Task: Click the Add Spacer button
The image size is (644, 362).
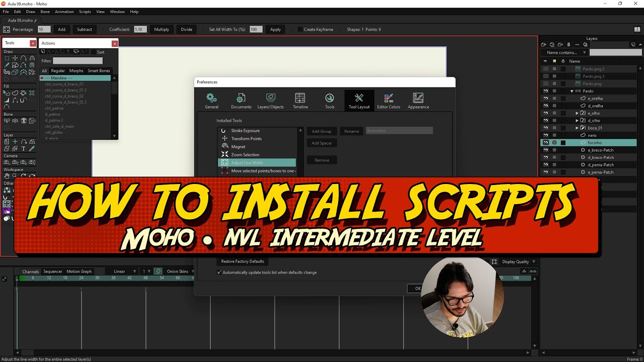Action: tap(321, 143)
